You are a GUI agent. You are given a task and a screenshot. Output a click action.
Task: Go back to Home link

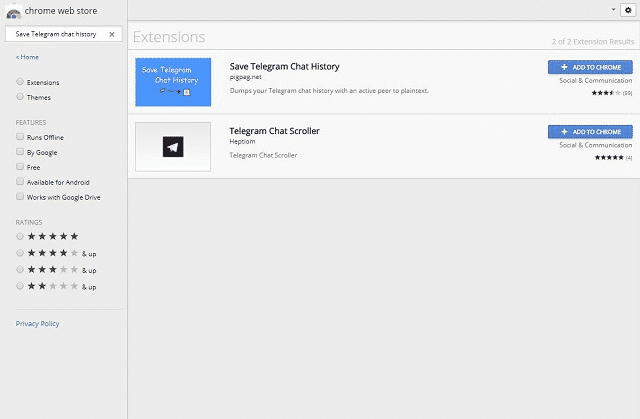tap(27, 57)
